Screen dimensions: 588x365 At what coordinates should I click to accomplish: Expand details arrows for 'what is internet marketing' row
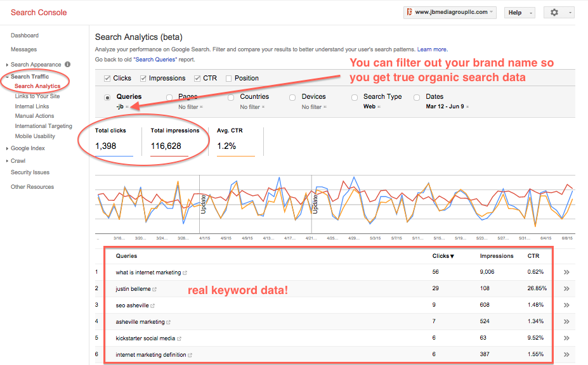566,272
